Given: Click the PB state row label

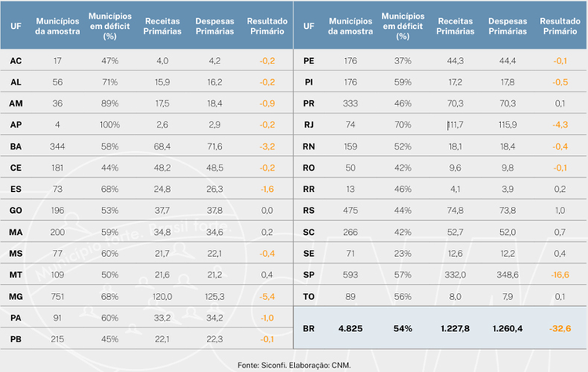Looking at the screenshot, I should tap(16, 339).
